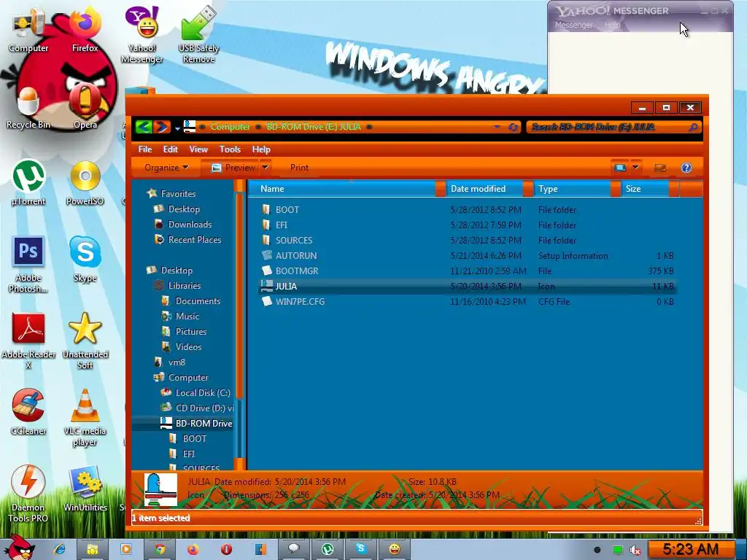The width and height of the screenshot is (747, 560).
Task: Sort by the Size column header
Action: point(645,189)
